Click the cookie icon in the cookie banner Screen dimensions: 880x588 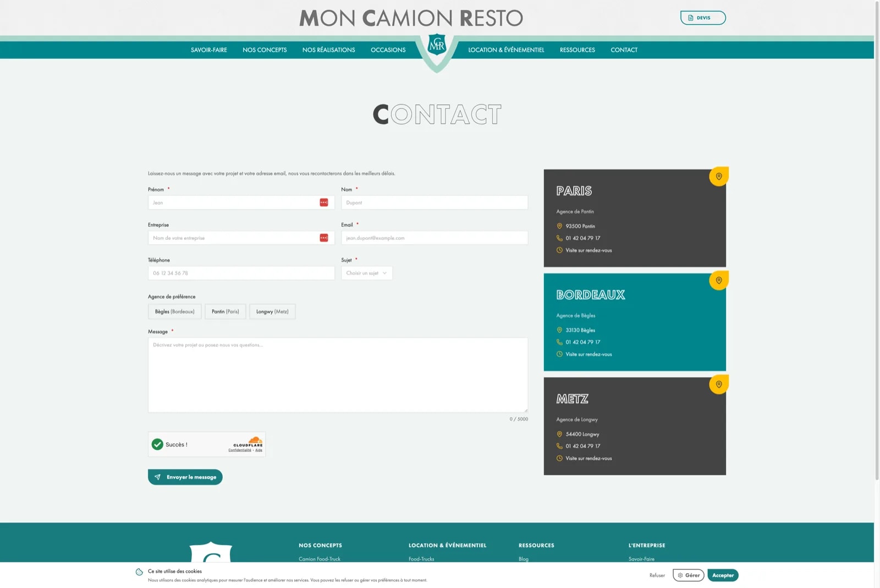pos(138,571)
